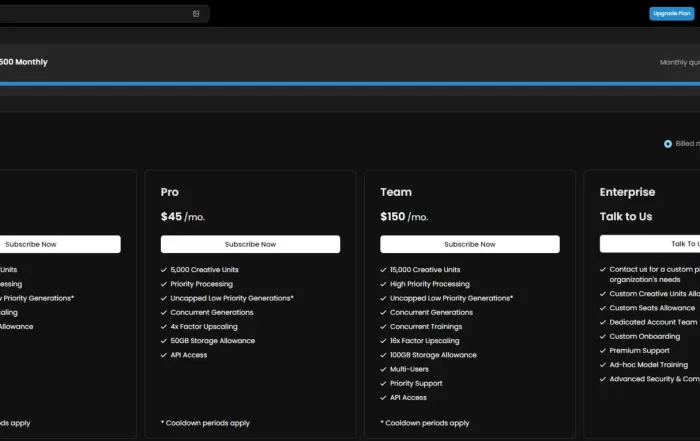This screenshot has width=700, height=441.
Task: Click the Subscribe Now button in the leftmost plan card
Action: pos(60,244)
